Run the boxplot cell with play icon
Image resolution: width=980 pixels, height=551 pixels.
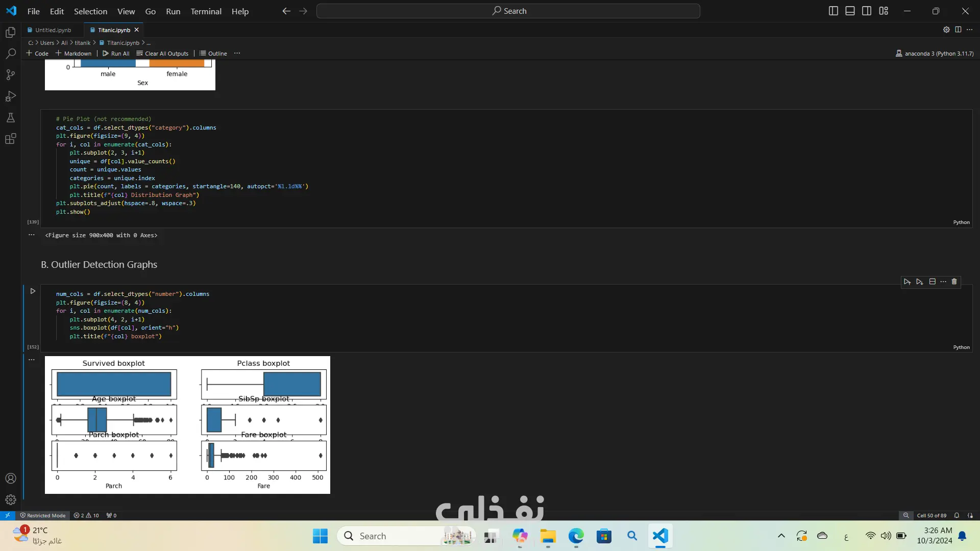33,291
